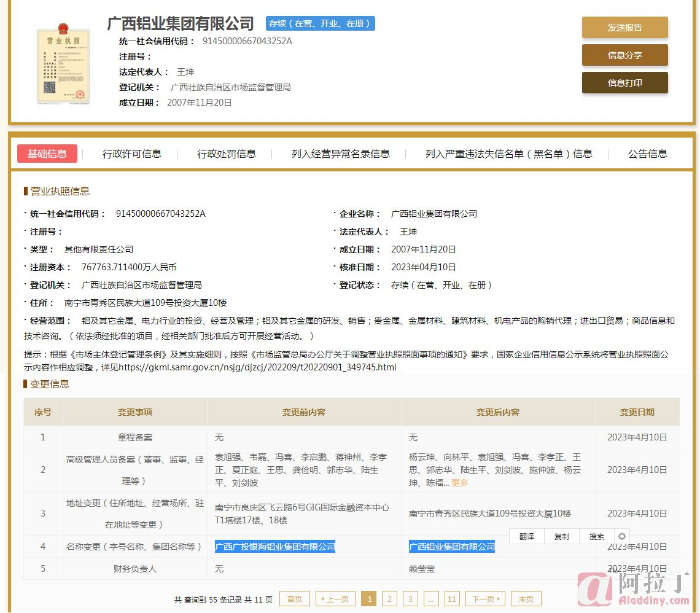Click the 高级管理人员备案 change item cell
700x613 pixels.
[135, 470]
